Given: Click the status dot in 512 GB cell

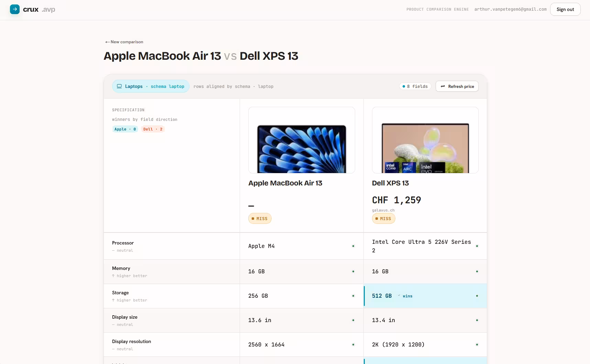Looking at the screenshot, I should click(x=477, y=296).
